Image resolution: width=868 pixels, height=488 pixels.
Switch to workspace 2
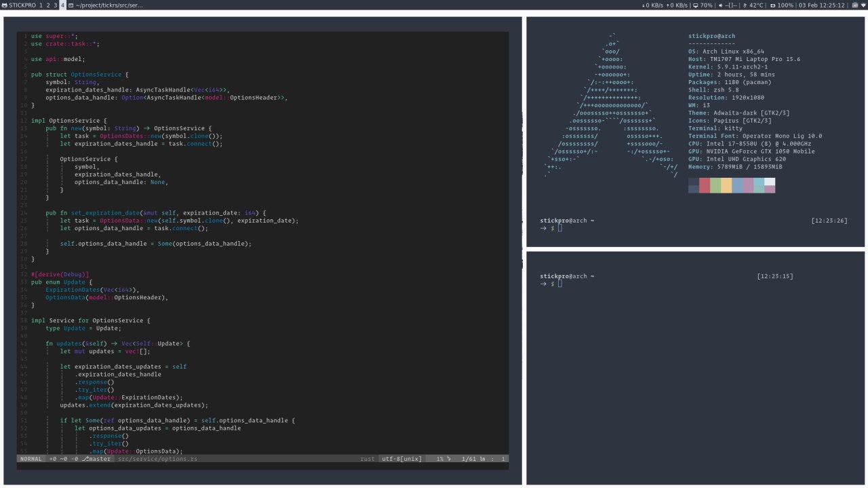[48, 5]
